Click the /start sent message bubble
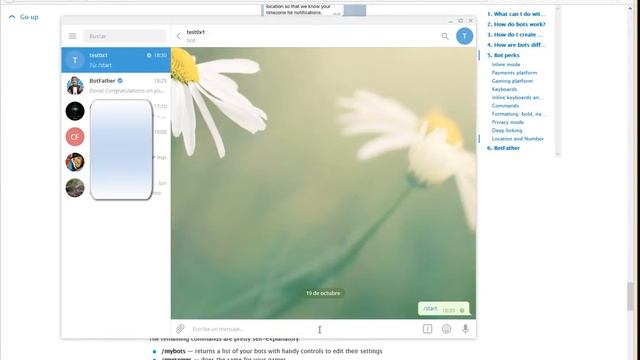 coord(444,309)
